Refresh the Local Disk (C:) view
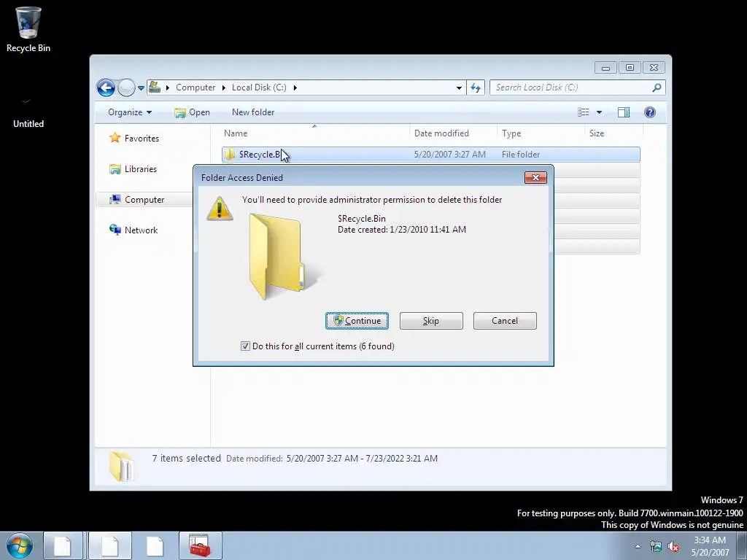This screenshot has height=560, width=747. point(476,87)
